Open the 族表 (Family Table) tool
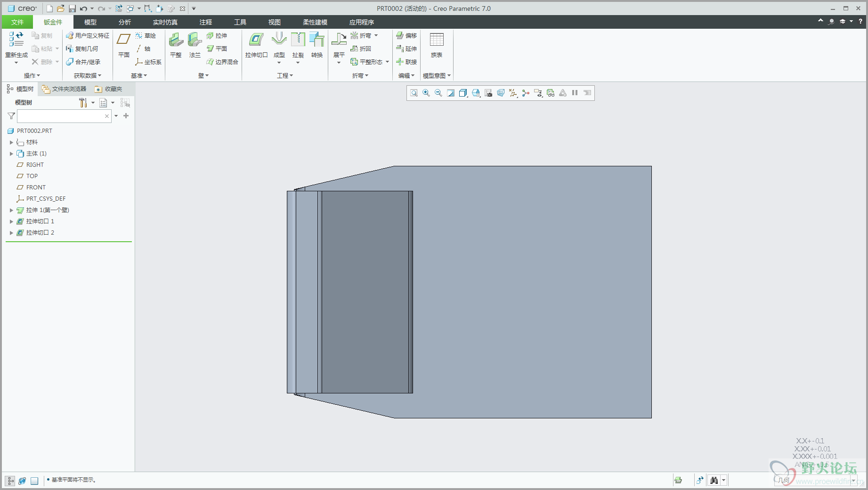 (x=437, y=45)
